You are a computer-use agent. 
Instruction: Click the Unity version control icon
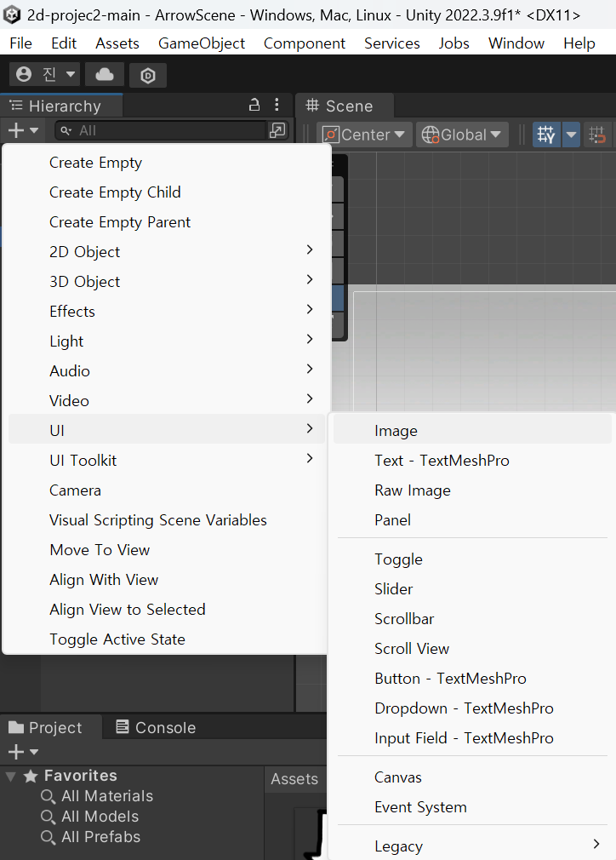(148, 75)
